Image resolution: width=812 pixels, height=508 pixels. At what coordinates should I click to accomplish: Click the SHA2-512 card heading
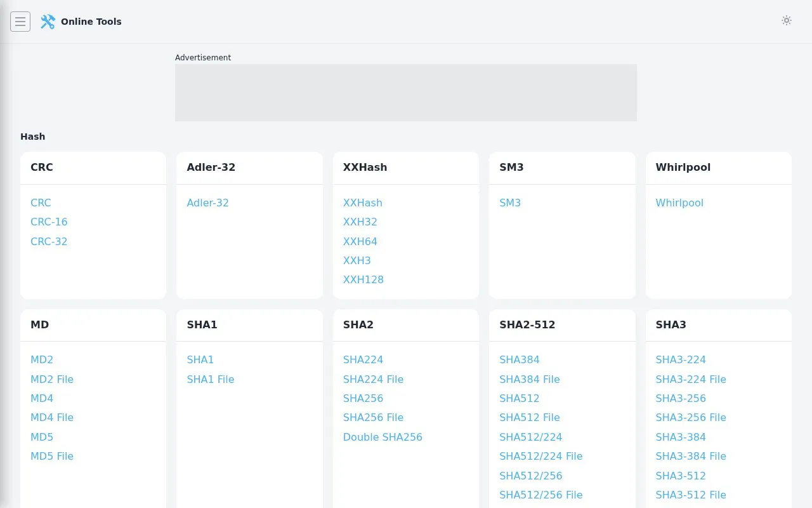coord(527,324)
